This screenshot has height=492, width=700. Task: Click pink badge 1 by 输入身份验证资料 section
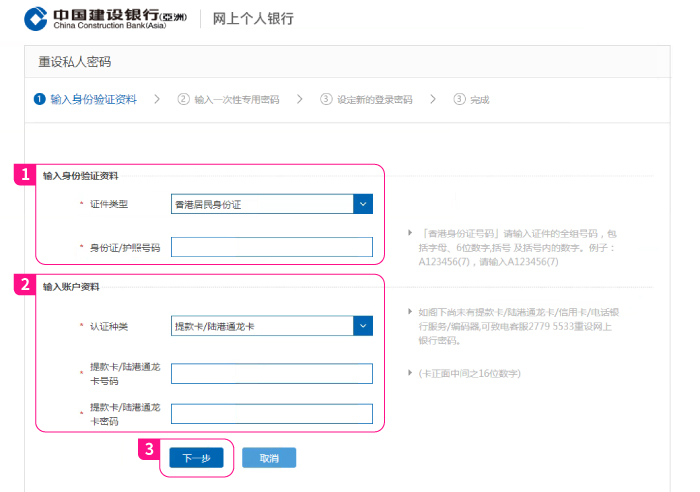[x=25, y=174]
